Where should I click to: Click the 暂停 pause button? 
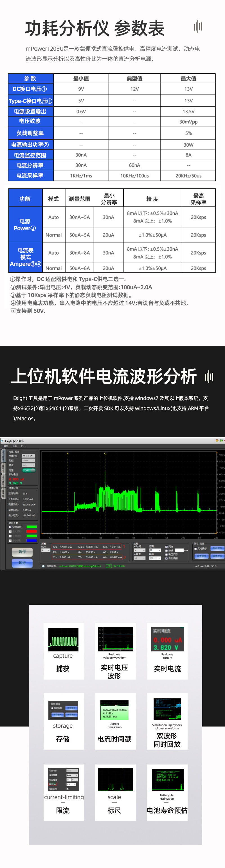click(22, 552)
